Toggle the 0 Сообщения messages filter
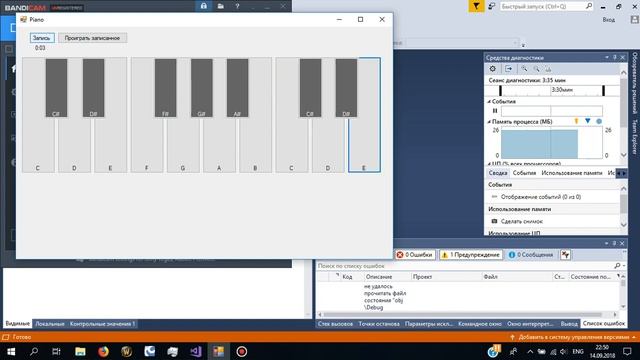Image resolution: width=640 pixels, height=360 pixels. (531, 255)
